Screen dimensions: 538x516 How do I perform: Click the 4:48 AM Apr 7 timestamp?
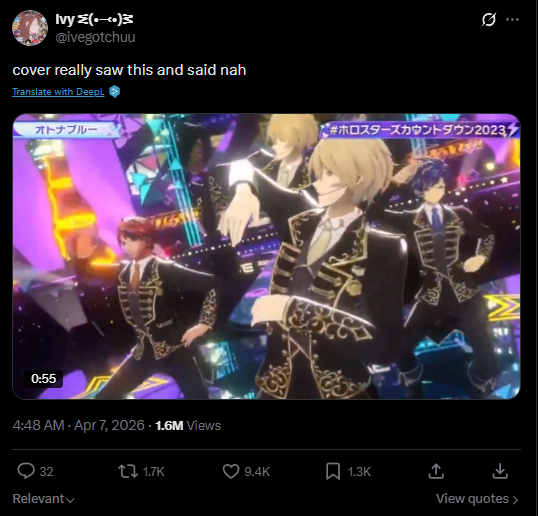click(79, 425)
